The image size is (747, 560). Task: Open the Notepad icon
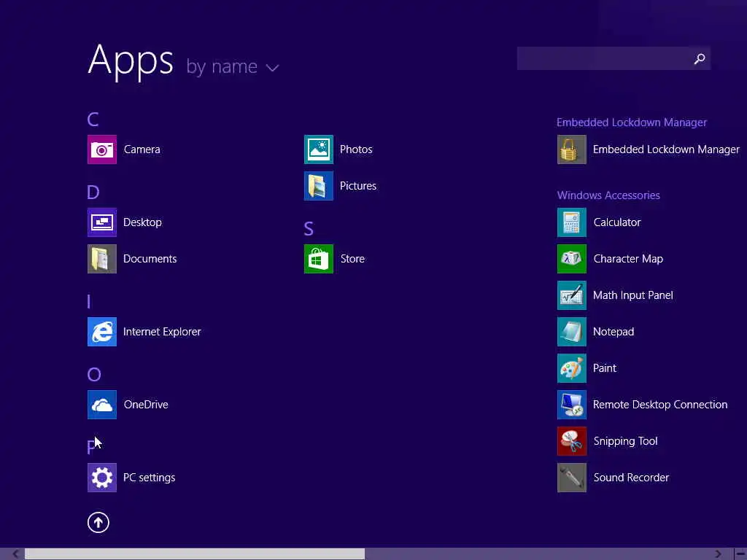572,332
